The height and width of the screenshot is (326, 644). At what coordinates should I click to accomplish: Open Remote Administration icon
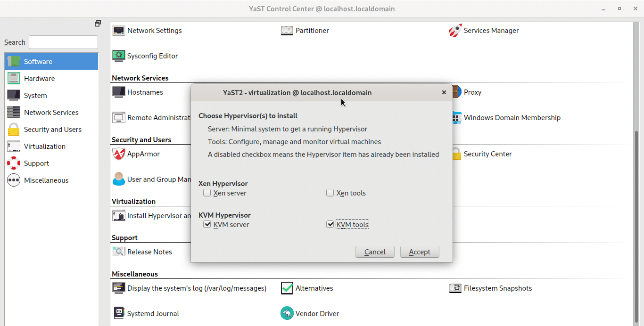[x=119, y=118]
